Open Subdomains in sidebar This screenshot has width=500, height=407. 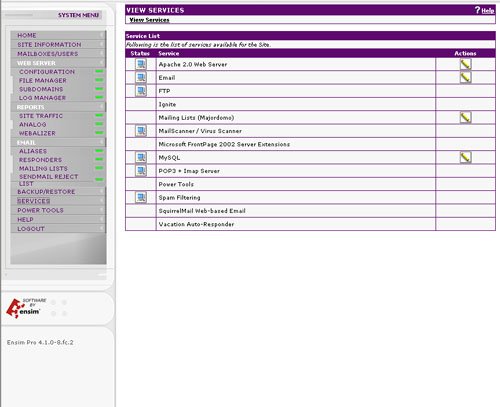click(41, 89)
